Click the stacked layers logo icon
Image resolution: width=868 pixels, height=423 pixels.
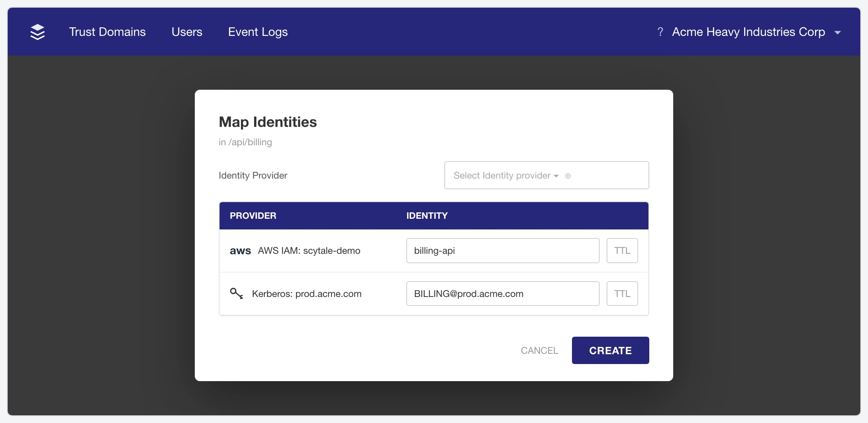38,32
